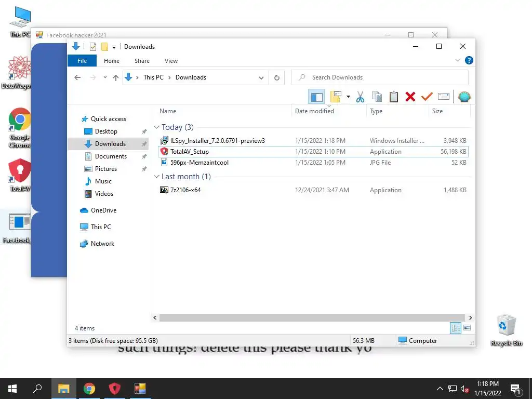Open the dropdown arrow beside folder options
Viewport: 532px width, 399px height.
click(x=348, y=97)
